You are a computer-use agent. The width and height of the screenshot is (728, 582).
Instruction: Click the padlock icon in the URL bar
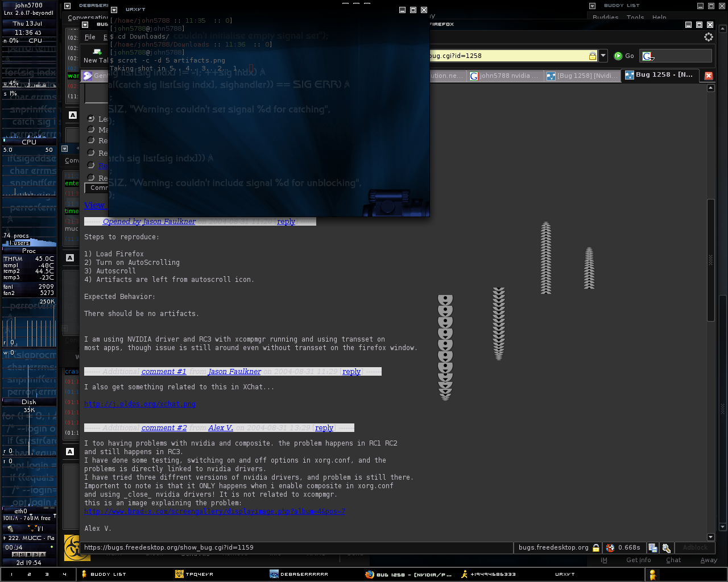(x=592, y=56)
